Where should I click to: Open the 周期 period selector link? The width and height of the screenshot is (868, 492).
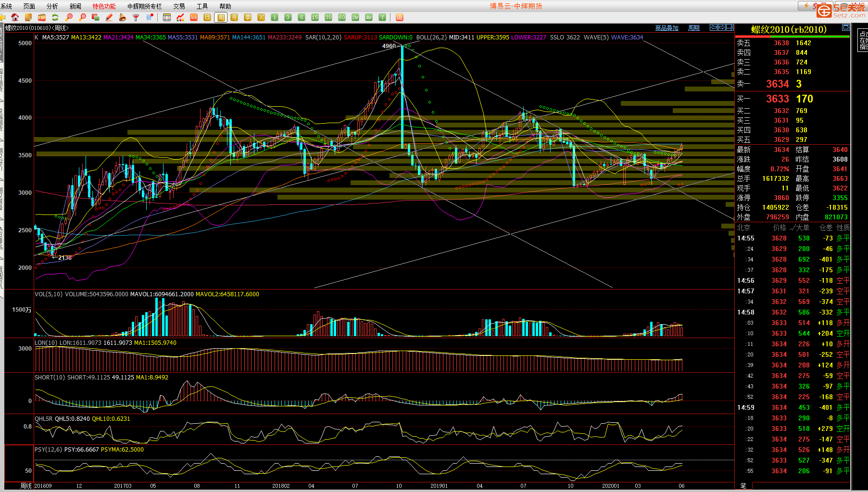(694, 28)
